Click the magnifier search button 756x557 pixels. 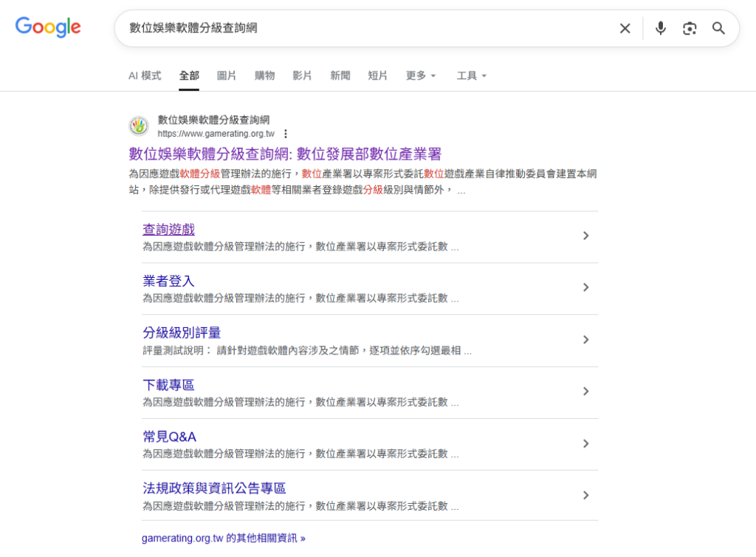[x=718, y=29]
